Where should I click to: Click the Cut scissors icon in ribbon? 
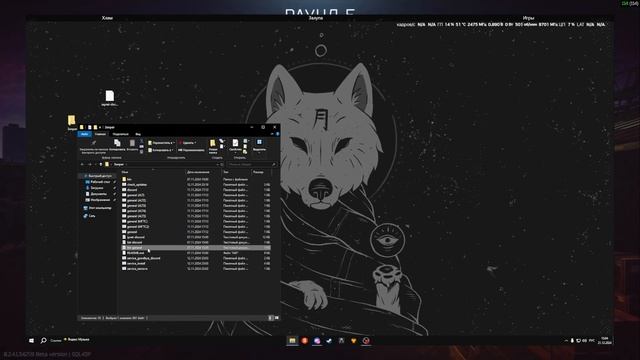pos(142,141)
